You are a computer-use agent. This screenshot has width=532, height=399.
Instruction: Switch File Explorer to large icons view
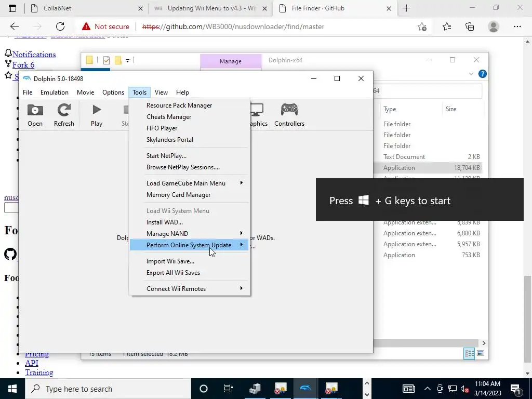tap(481, 353)
